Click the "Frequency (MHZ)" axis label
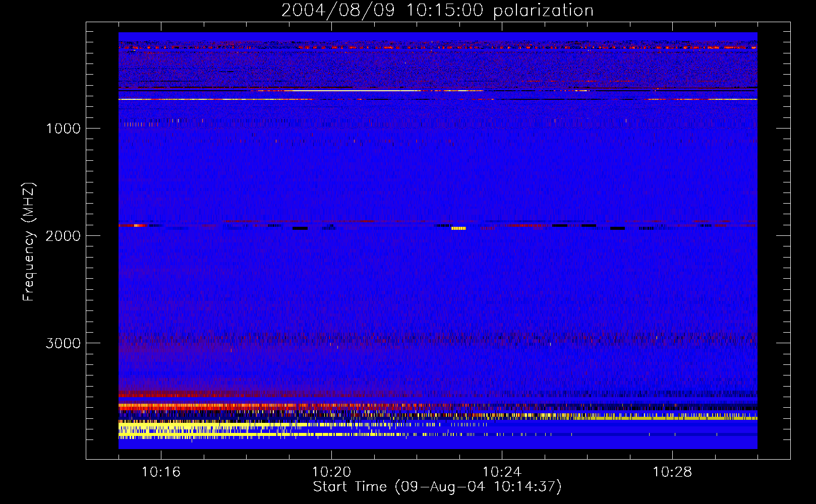The width and height of the screenshot is (816, 504). click(x=29, y=242)
